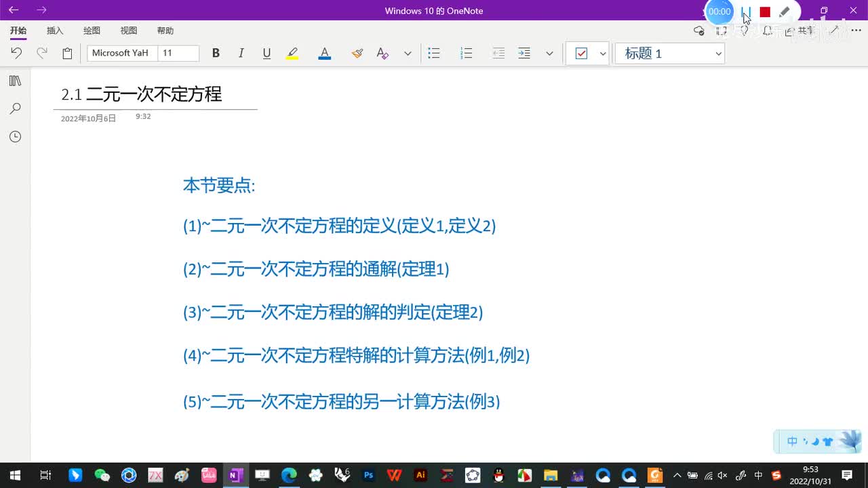The width and height of the screenshot is (868, 488).
Task: Apply the blue font color
Action: (x=324, y=53)
